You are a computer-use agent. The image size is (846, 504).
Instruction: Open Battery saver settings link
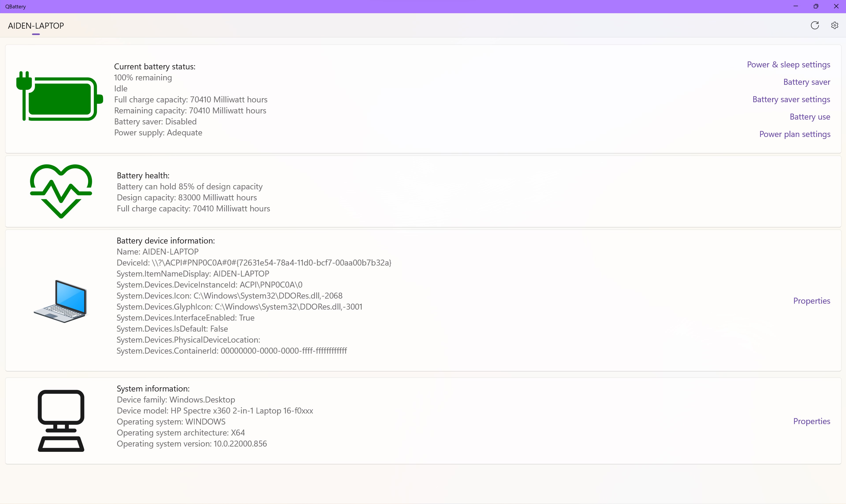click(x=791, y=99)
